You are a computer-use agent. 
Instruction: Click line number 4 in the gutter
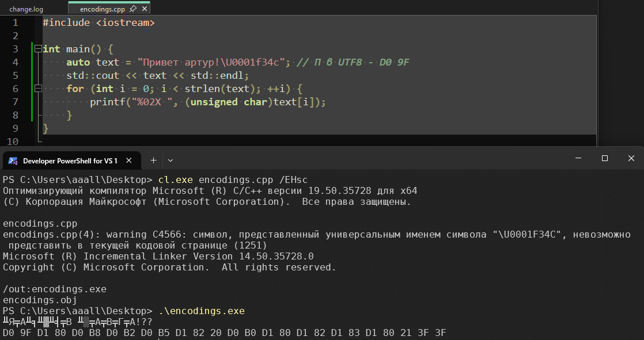coord(14,62)
